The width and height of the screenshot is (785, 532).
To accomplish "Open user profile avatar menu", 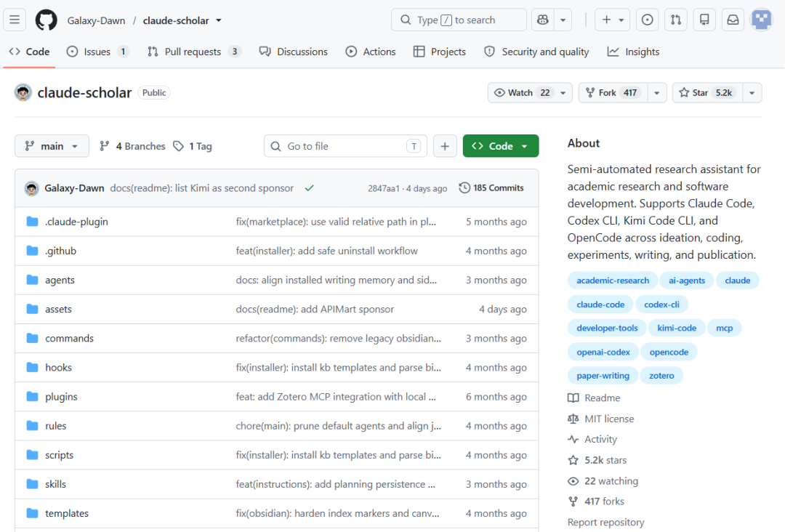I will tap(762, 20).
